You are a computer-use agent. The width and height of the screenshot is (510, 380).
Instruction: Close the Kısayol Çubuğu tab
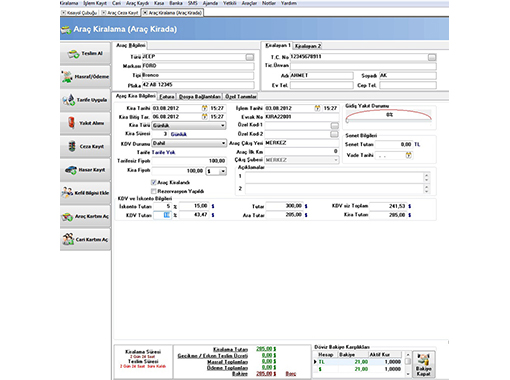coord(63,13)
